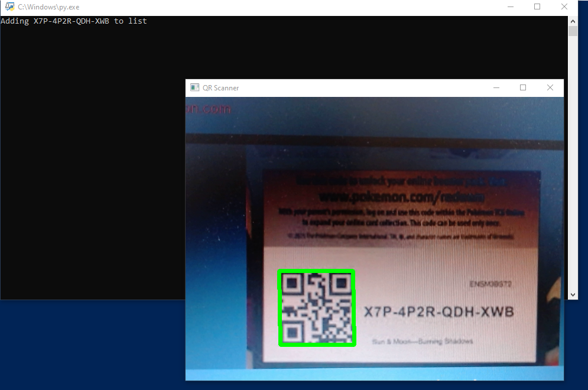
Task: Select the detected QR code inside green box
Action: tap(317, 308)
